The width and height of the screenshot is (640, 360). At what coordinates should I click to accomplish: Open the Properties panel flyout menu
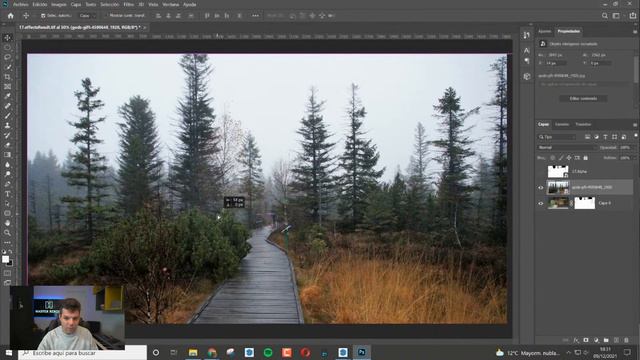pyautogui.click(x=635, y=31)
